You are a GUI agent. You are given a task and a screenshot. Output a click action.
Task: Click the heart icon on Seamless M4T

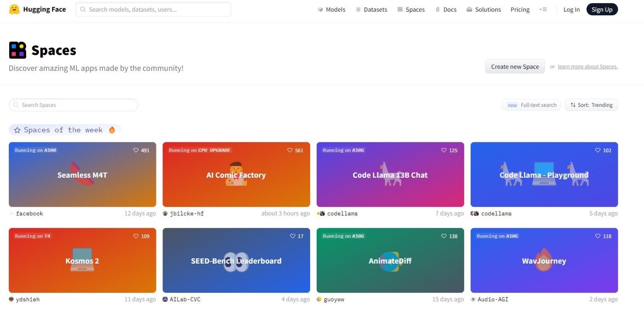[136, 150]
